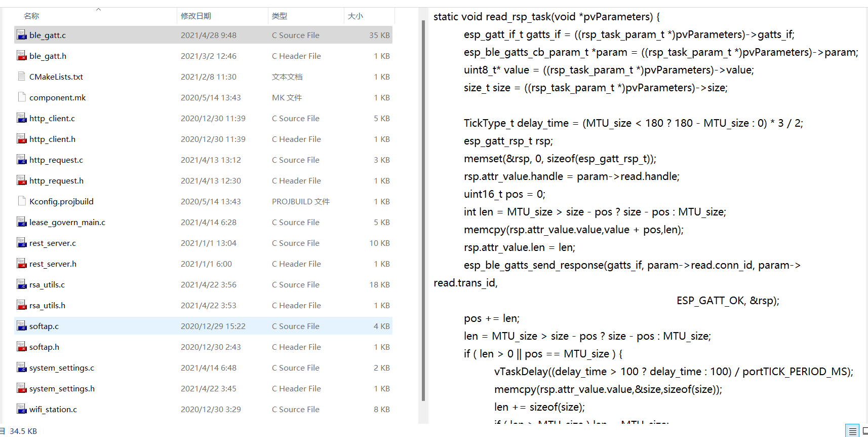This screenshot has height=437, width=868.
Task: Select file name softap.c
Action: point(44,326)
